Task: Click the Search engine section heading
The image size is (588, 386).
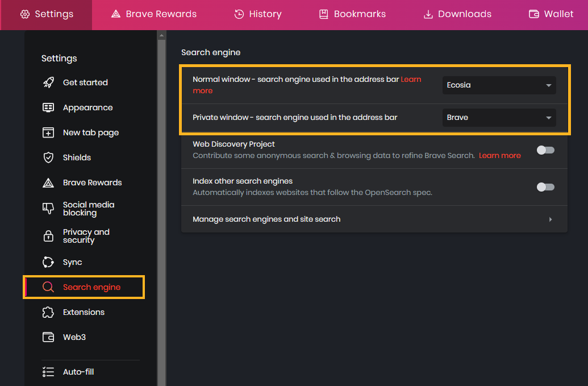Action: tap(211, 52)
